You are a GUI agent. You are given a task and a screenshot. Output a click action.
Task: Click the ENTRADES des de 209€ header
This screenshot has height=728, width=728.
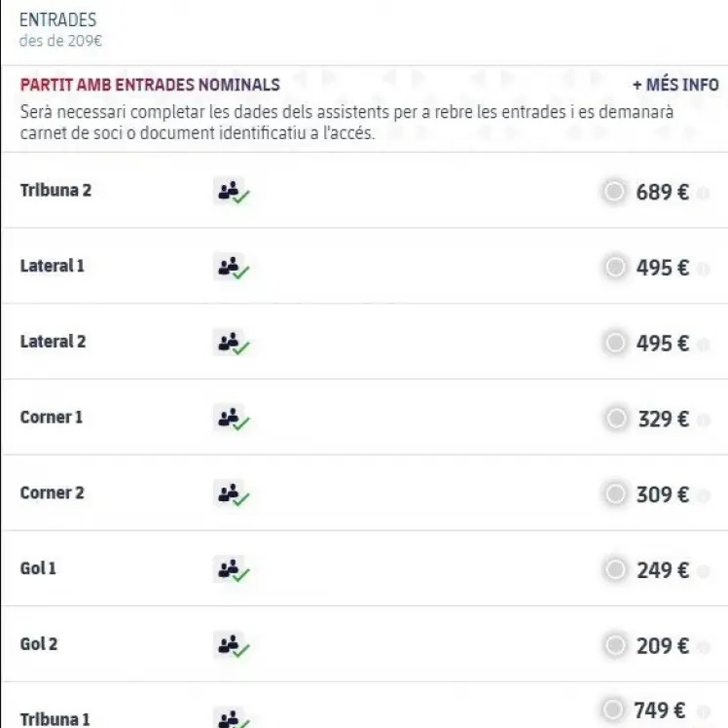[60, 30]
